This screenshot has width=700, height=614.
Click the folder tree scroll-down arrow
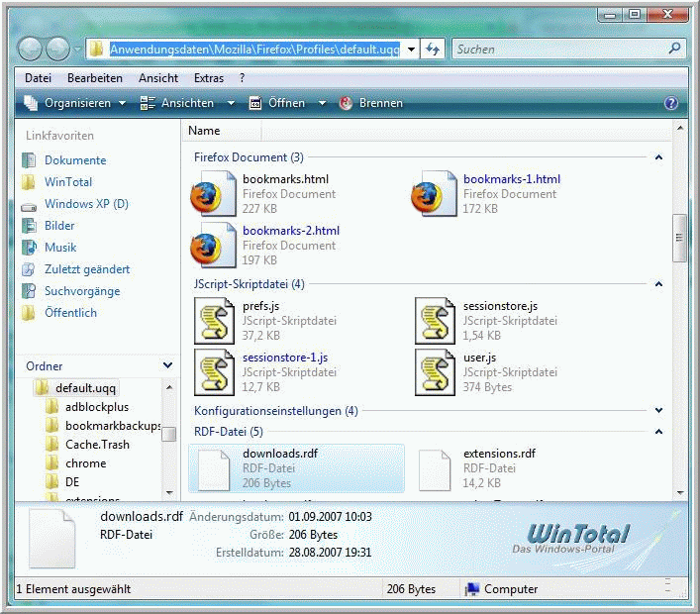coord(169,493)
